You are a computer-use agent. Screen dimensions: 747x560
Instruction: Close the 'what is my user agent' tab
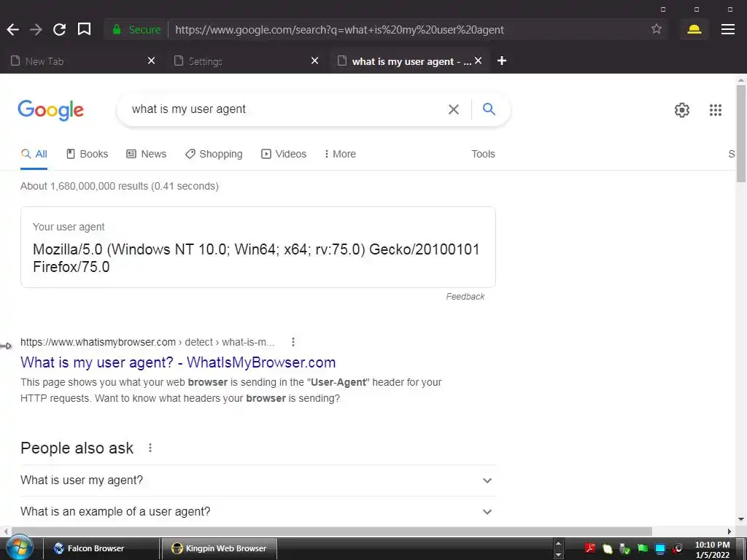[x=479, y=61]
